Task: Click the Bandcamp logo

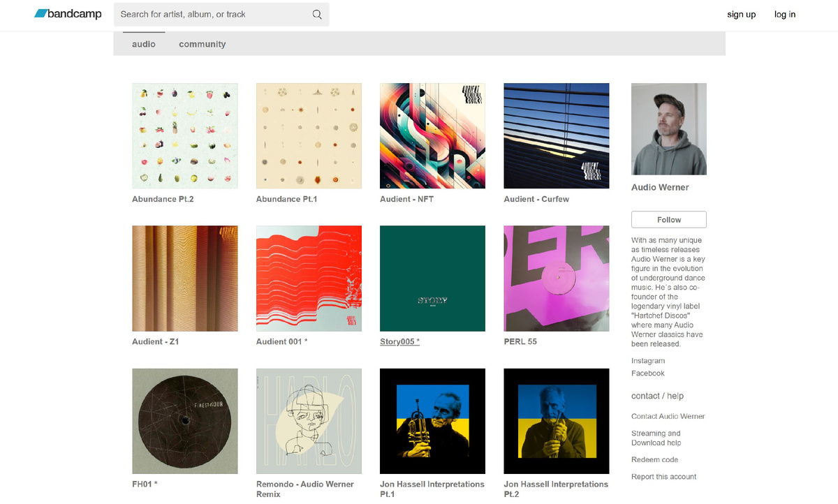Action: (68, 14)
